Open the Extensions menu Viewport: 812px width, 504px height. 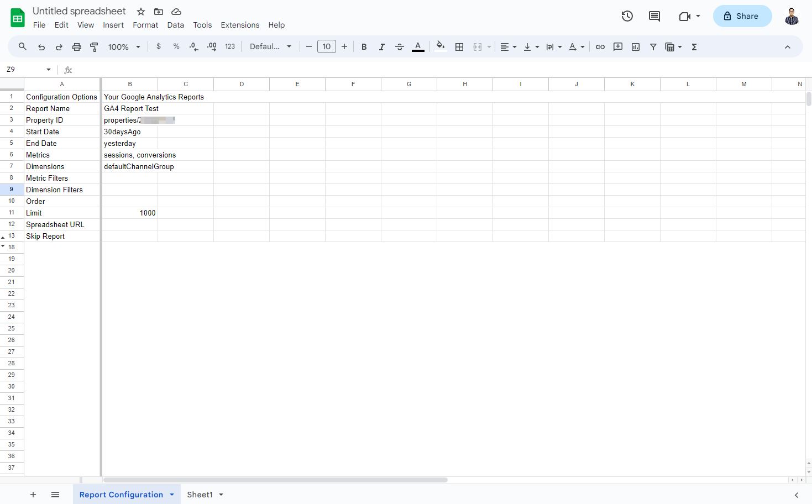(x=240, y=25)
